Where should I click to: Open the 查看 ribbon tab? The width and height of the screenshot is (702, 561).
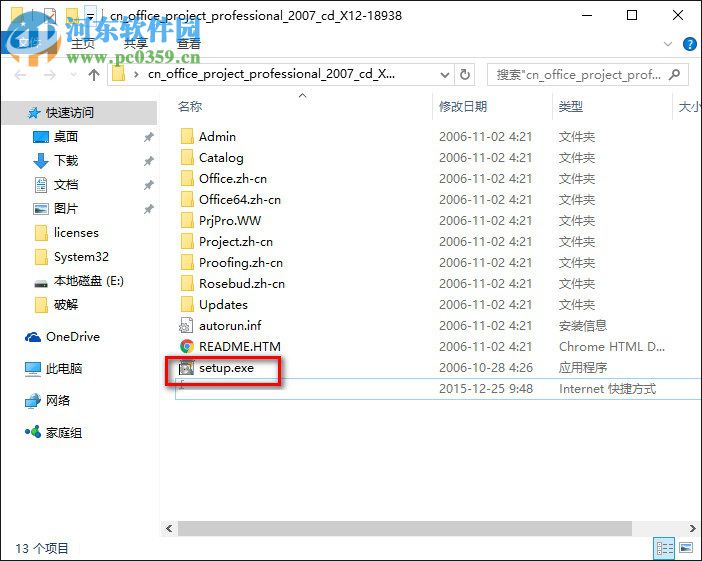[x=189, y=43]
